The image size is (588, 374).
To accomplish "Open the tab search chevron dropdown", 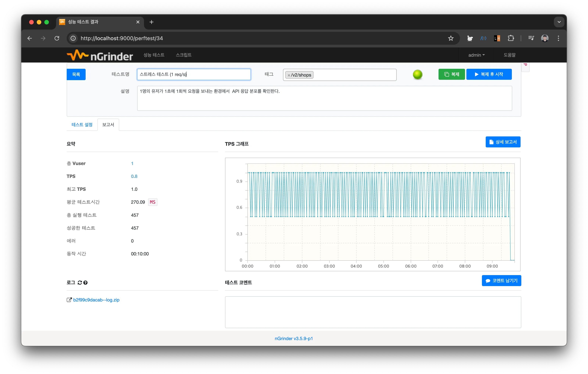I will click(x=559, y=22).
